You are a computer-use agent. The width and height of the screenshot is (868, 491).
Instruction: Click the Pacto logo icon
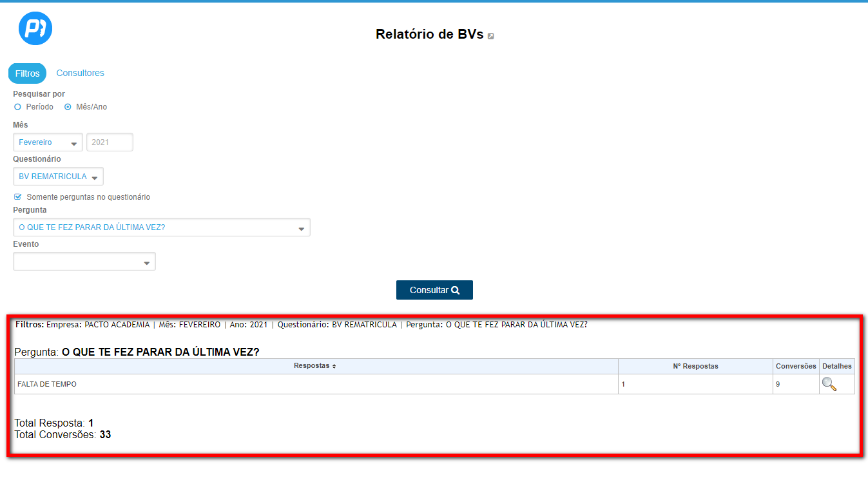pyautogui.click(x=35, y=29)
